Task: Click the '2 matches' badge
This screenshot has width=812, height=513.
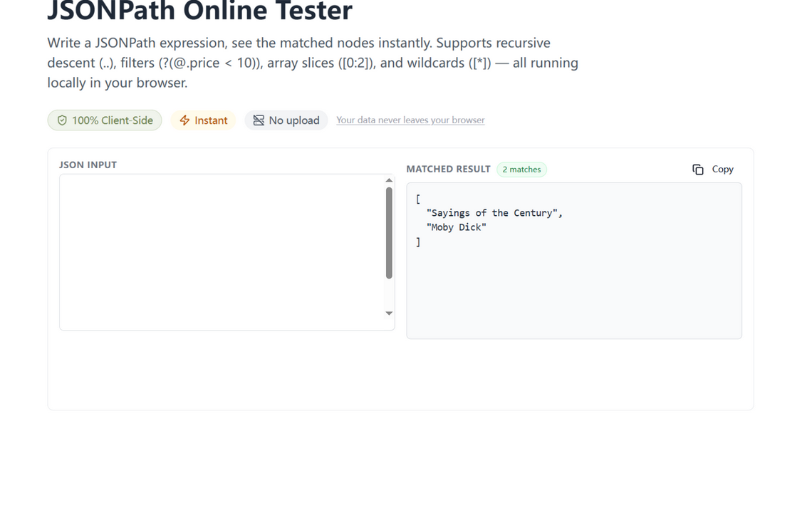Action: pos(521,170)
